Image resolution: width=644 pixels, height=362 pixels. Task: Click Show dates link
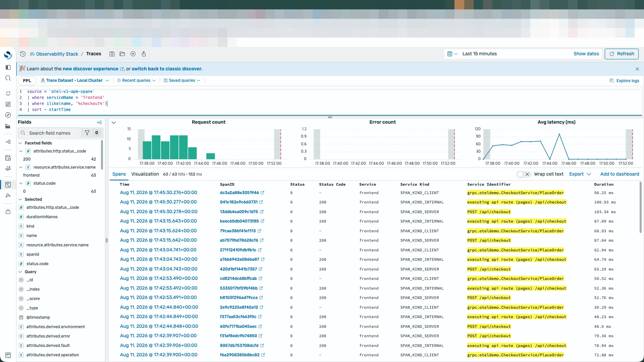click(586, 54)
